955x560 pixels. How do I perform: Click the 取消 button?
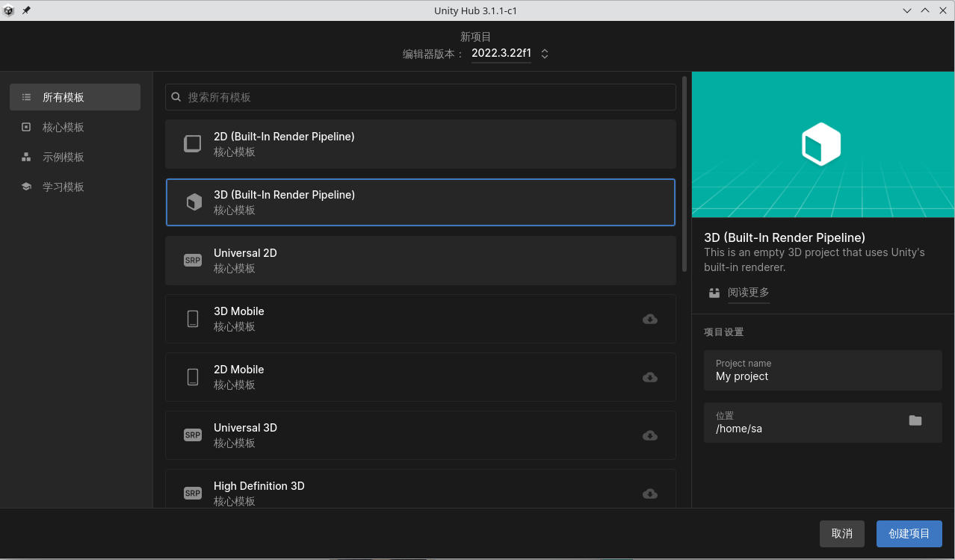(x=842, y=534)
